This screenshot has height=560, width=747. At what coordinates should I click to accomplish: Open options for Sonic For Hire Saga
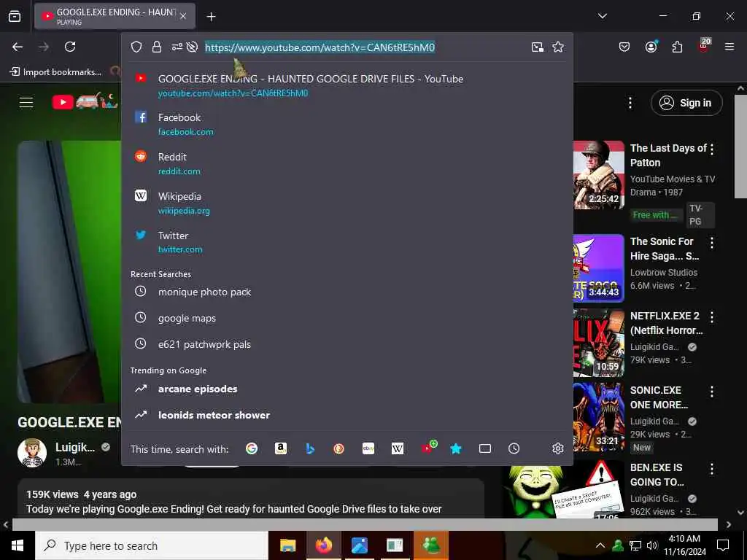click(x=712, y=243)
